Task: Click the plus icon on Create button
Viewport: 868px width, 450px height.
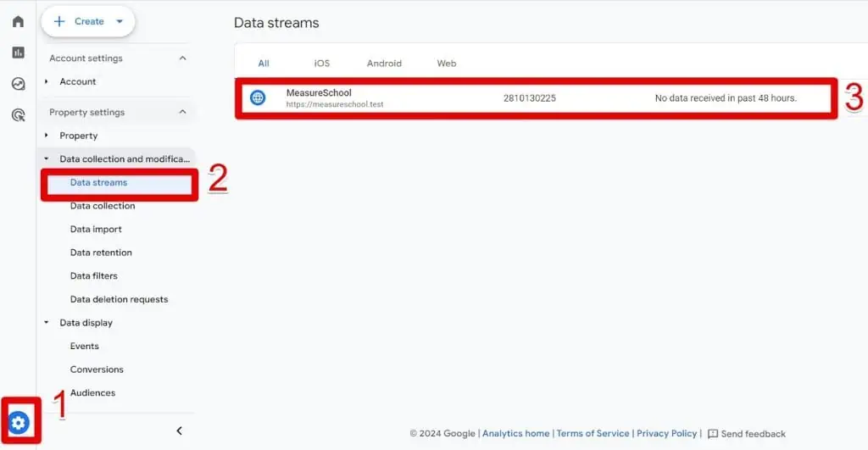Action: point(59,21)
